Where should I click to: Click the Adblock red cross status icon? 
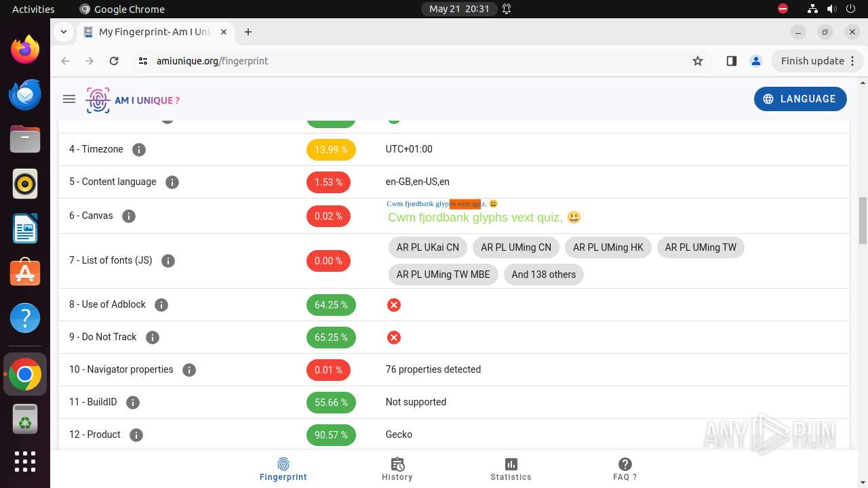[393, 305]
